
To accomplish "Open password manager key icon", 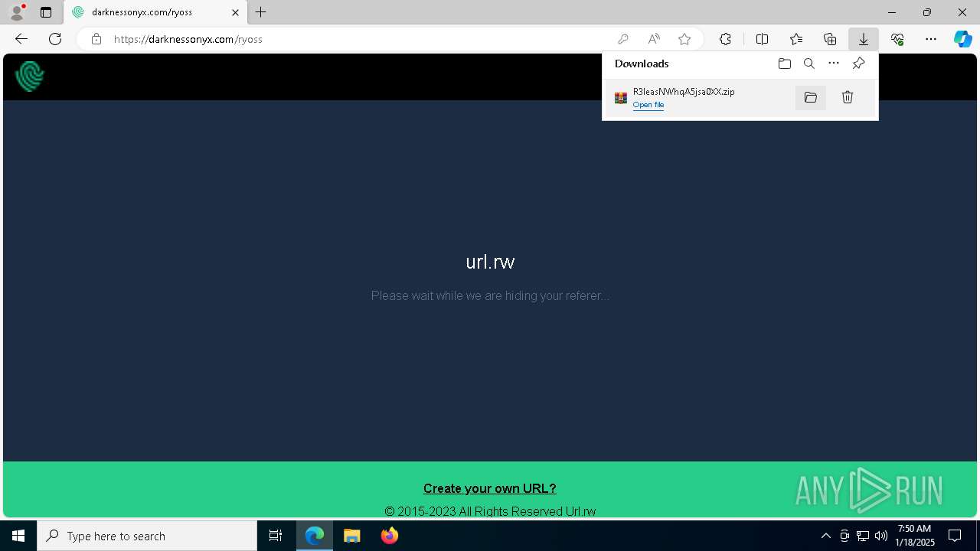I will tap(623, 39).
